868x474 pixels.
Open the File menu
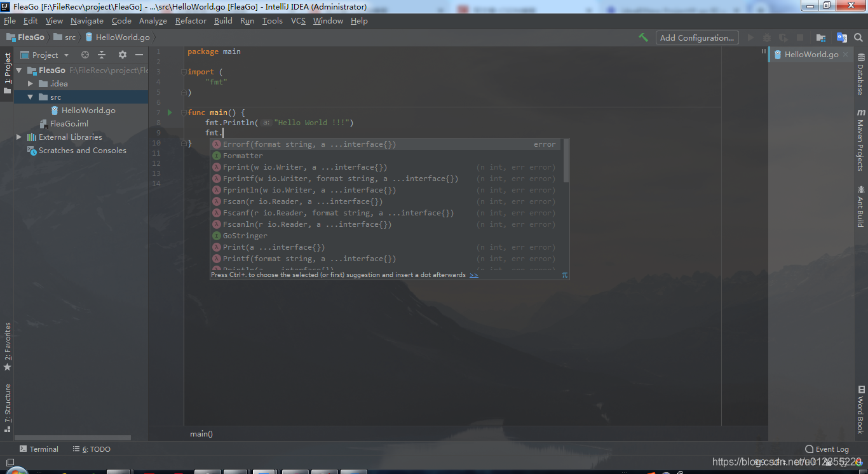(10, 21)
